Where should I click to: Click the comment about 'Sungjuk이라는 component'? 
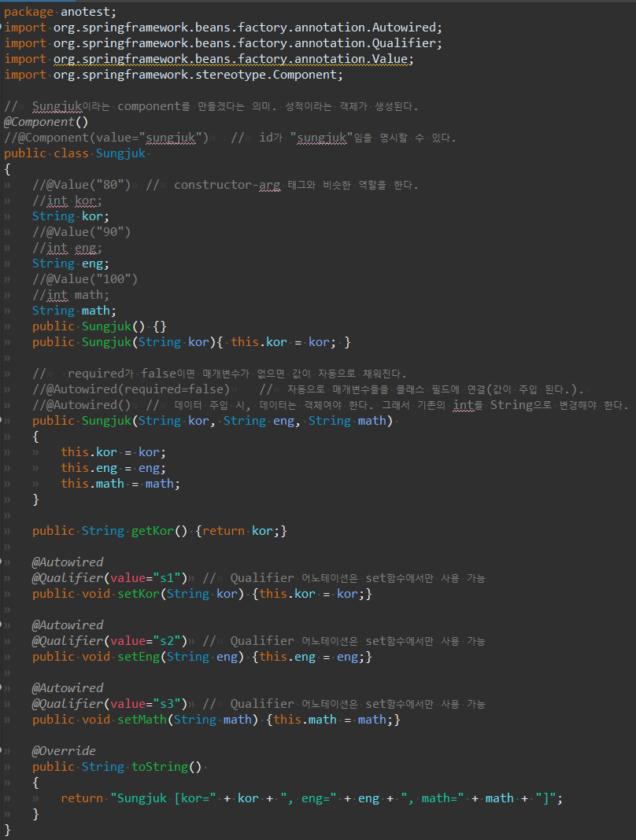[x=211, y=107]
